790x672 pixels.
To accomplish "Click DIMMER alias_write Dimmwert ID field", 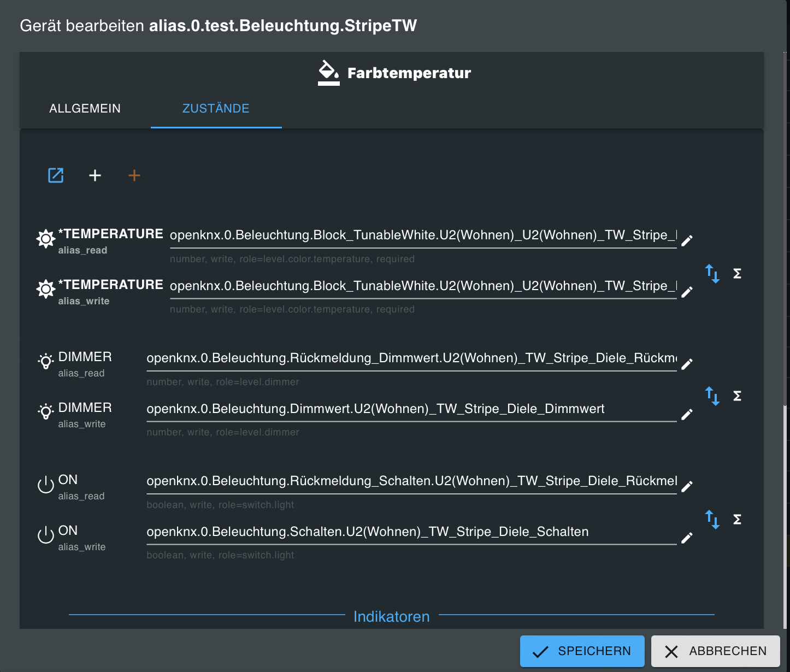I will coord(412,409).
